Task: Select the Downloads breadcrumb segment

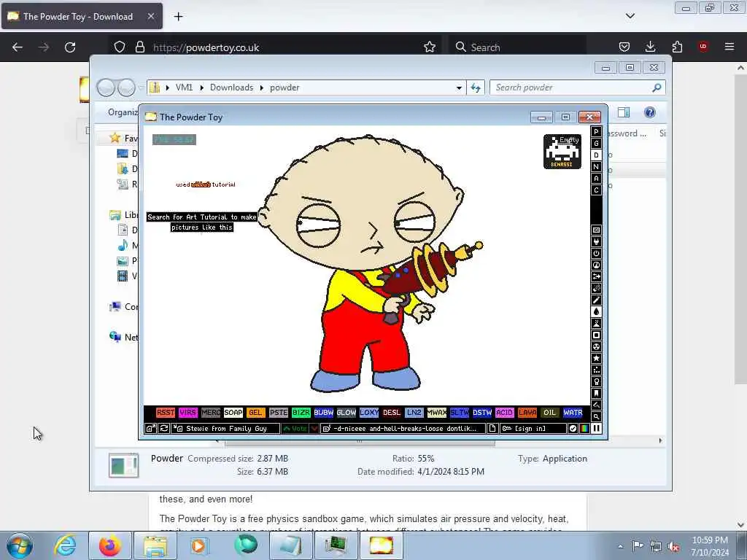Action: pyautogui.click(x=231, y=87)
